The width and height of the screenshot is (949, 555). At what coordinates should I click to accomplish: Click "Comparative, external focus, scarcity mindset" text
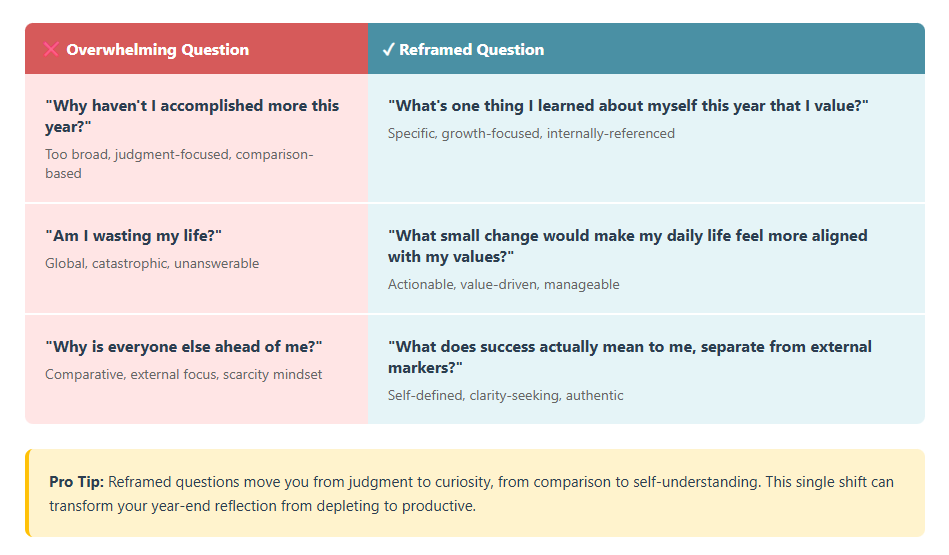coord(183,375)
